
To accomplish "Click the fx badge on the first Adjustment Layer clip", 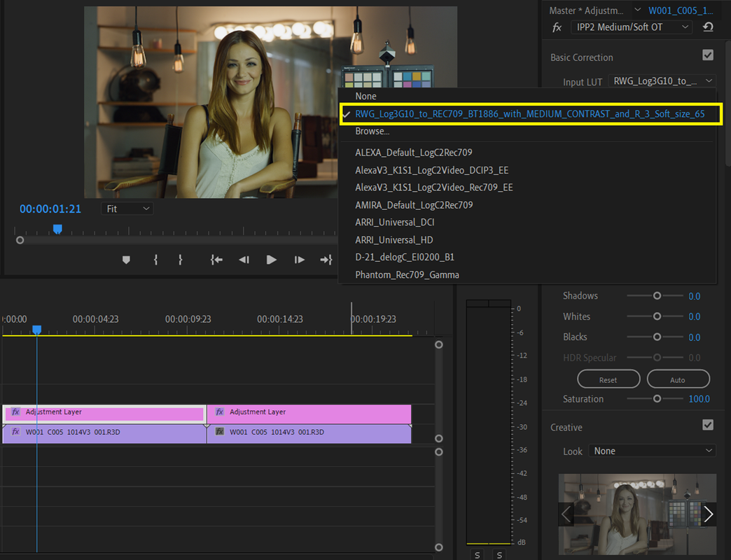I will point(15,412).
